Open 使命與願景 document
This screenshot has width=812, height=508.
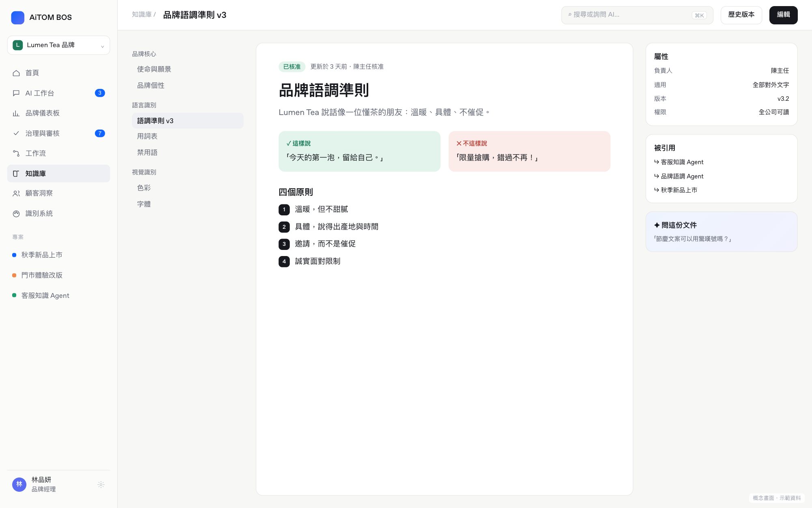pyautogui.click(x=188, y=69)
